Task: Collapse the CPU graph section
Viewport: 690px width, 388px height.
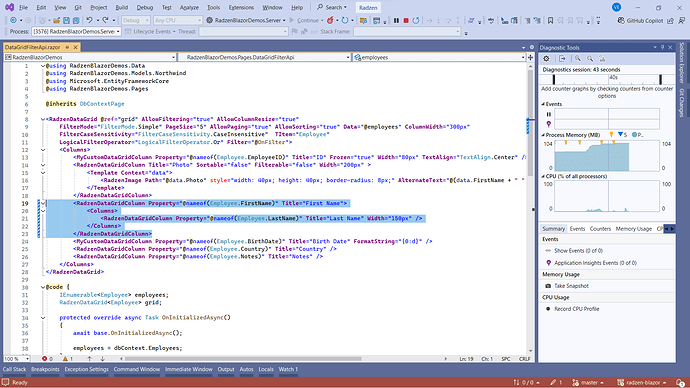Action: (x=543, y=176)
